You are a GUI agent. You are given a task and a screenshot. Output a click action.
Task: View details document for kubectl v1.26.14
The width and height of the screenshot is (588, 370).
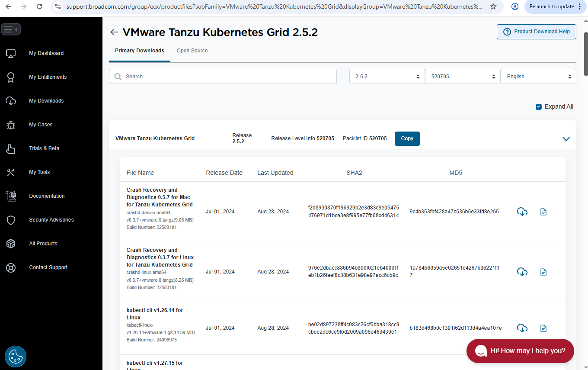[543, 328]
